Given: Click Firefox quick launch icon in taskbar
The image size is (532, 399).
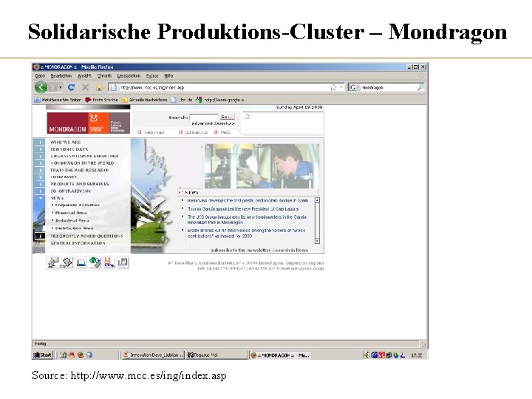Looking at the screenshot, I should (81, 355).
